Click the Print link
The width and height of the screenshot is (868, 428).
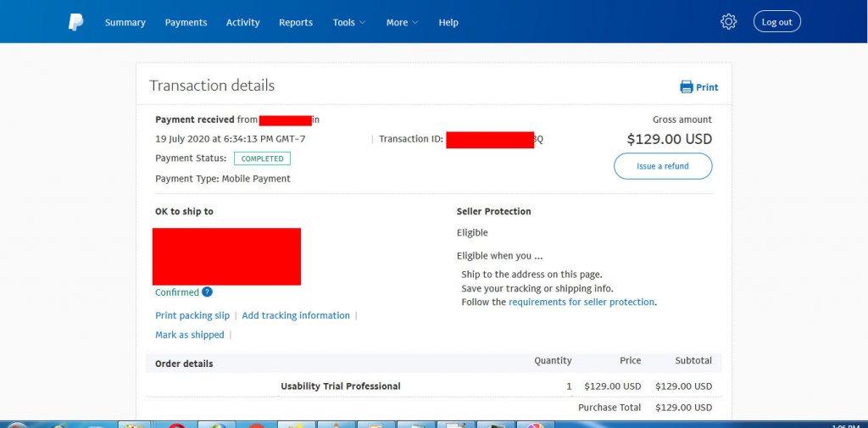pyautogui.click(x=707, y=87)
